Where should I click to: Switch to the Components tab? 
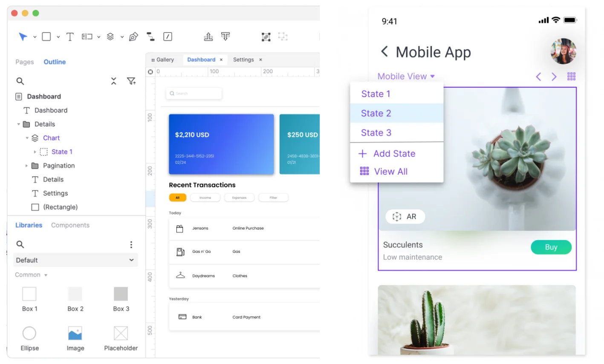(x=70, y=225)
